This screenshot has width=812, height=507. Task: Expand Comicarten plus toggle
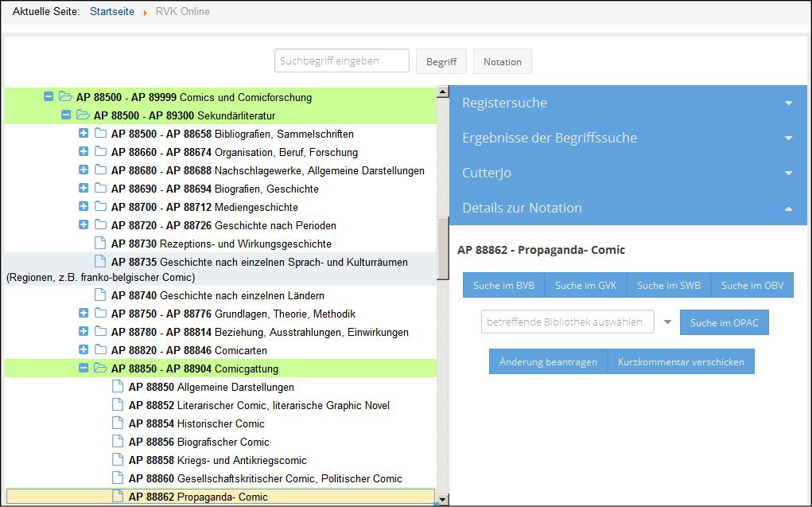84,349
